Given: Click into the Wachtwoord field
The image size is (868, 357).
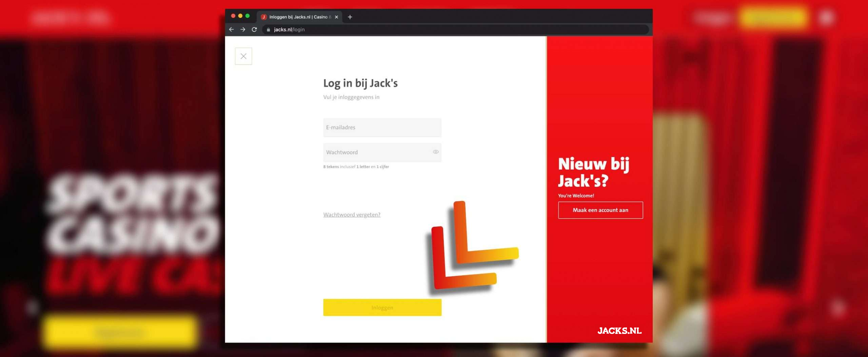Looking at the screenshot, I should point(382,152).
